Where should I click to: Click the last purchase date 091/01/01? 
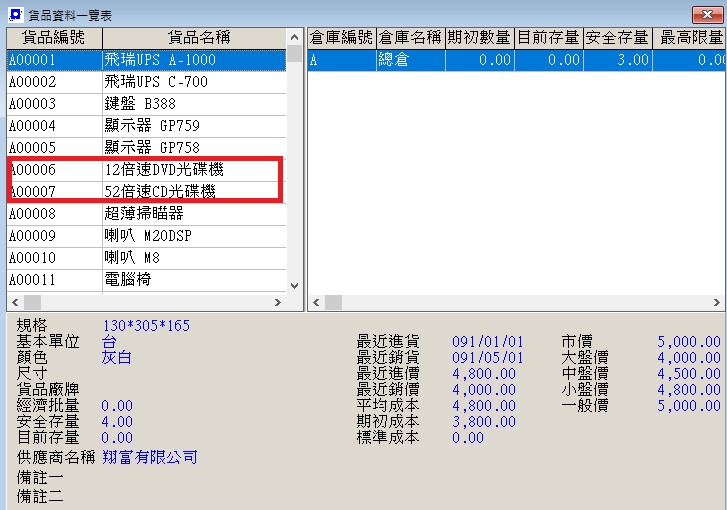pyautogui.click(x=488, y=342)
